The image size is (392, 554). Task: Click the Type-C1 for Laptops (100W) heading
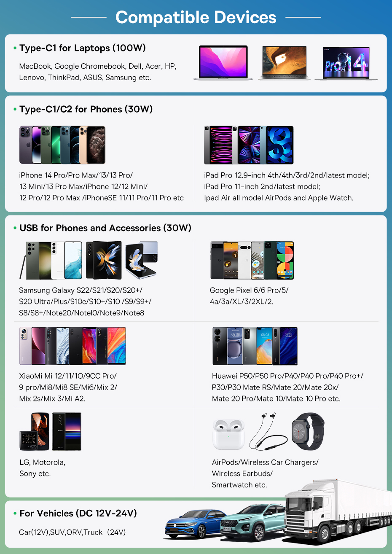(83, 48)
